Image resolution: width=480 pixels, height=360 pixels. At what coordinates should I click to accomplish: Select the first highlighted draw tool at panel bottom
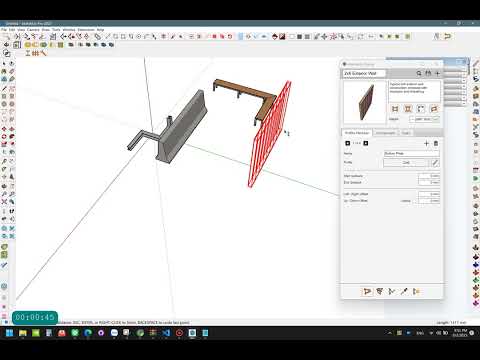pos(367,292)
